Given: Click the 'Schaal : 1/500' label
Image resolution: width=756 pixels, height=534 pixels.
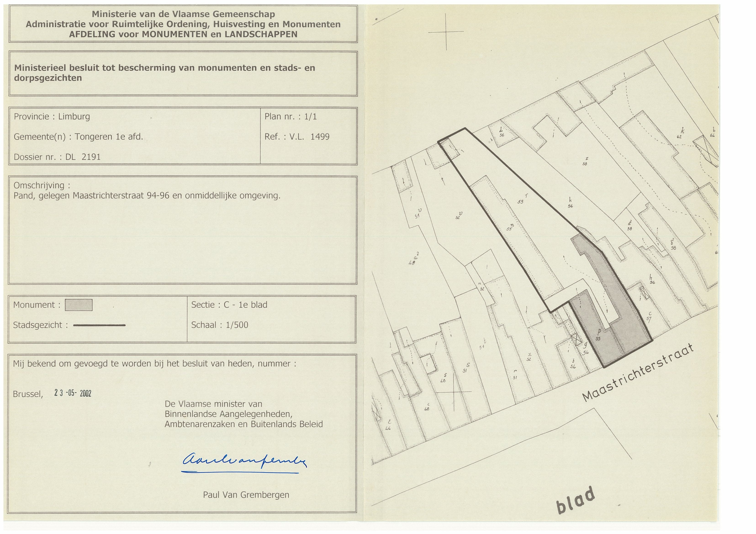Looking at the screenshot, I should (220, 325).
